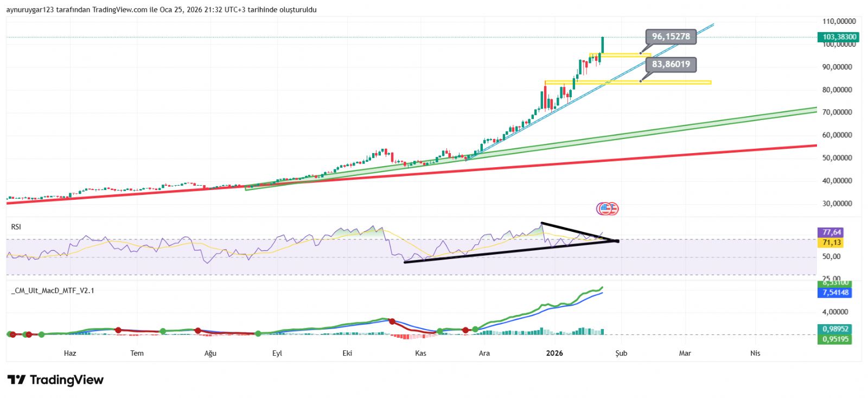Click the 110,00000 level on price axis

click(x=839, y=22)
